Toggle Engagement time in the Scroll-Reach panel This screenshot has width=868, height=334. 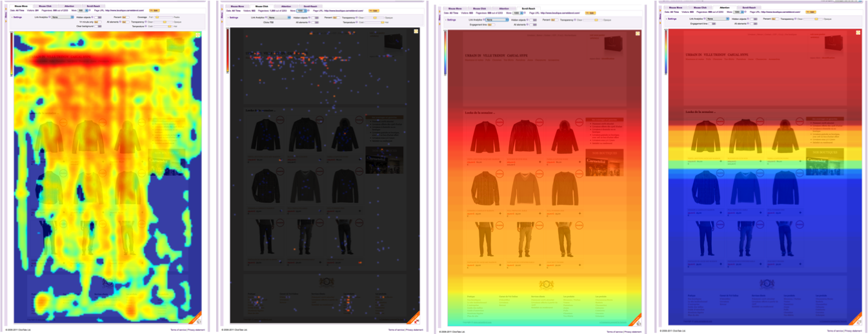coord(491,25)
